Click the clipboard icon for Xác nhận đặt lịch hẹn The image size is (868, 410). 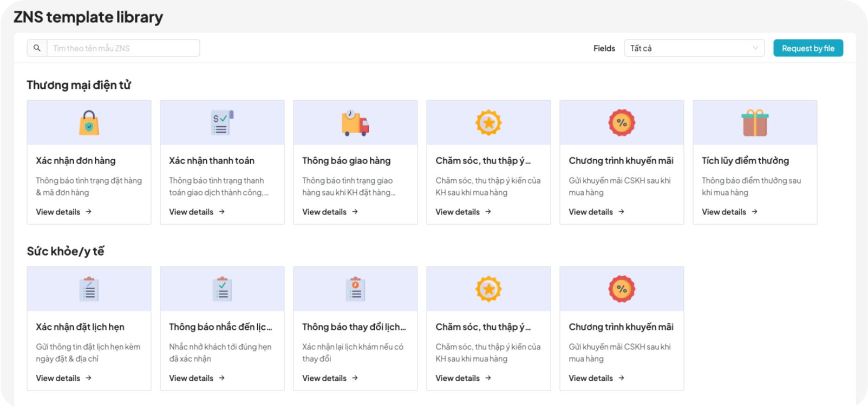pos(89,289)
